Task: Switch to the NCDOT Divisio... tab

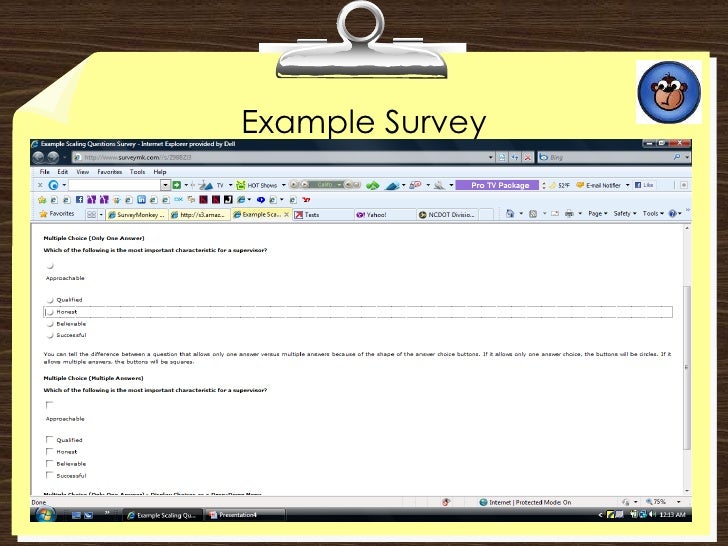Action: click(447, 214)
